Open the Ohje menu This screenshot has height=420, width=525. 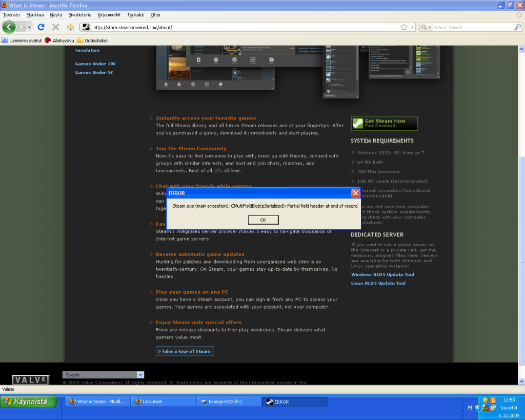[155, 15]
